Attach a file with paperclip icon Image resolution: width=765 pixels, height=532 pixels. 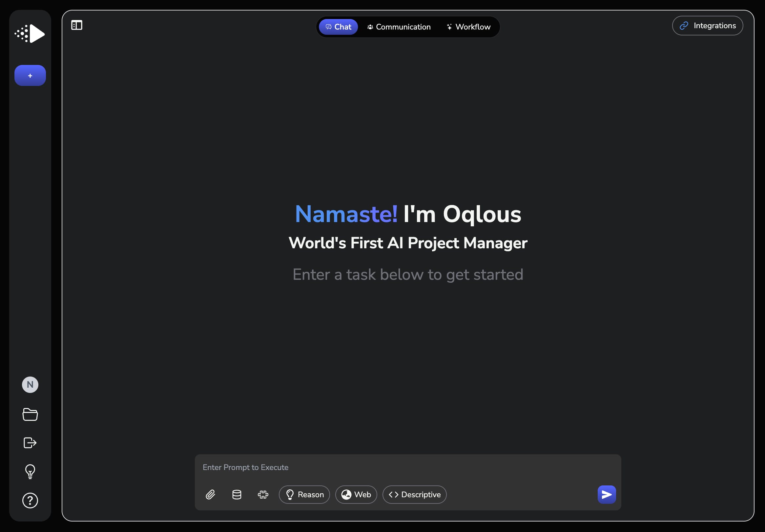(210, 495)
